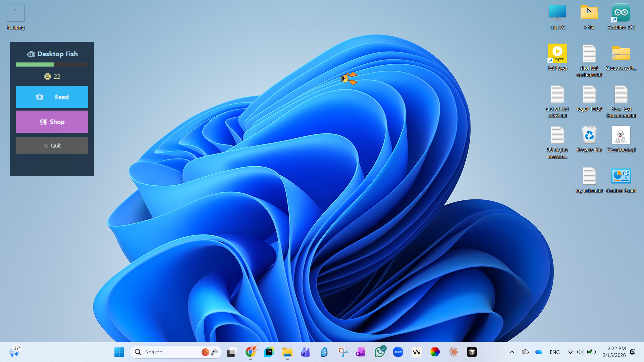Open PyCharm from the taskbar

[x=269, y=352]
